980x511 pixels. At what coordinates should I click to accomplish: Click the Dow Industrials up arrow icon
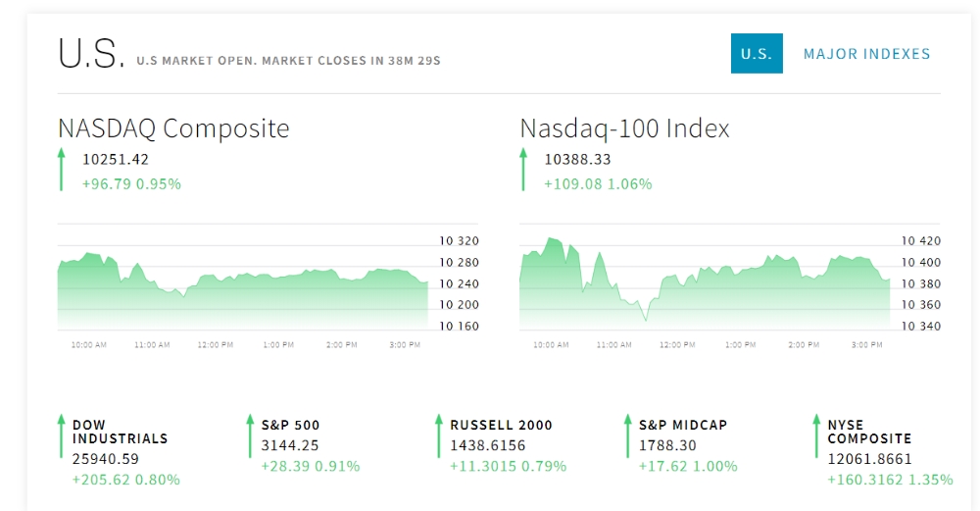[61, 435]
